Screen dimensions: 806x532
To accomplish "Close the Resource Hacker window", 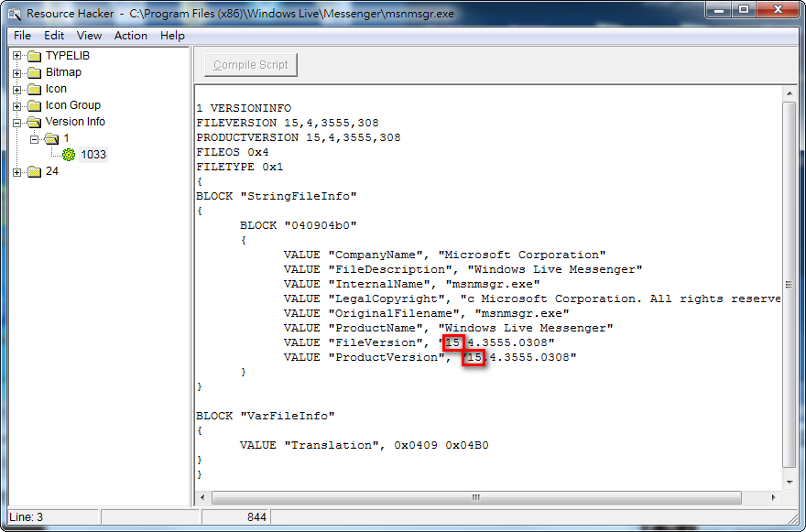I will pyautogui.click(x=778, y=10).
